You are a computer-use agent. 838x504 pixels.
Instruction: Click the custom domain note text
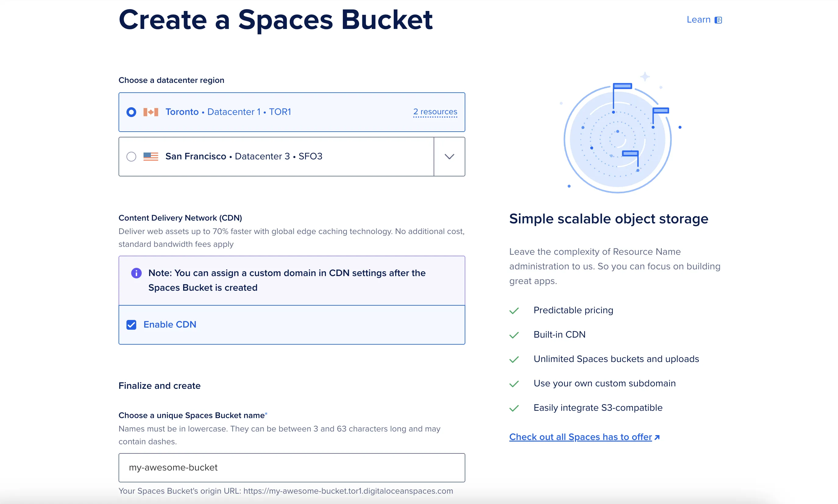click(286, 281)
